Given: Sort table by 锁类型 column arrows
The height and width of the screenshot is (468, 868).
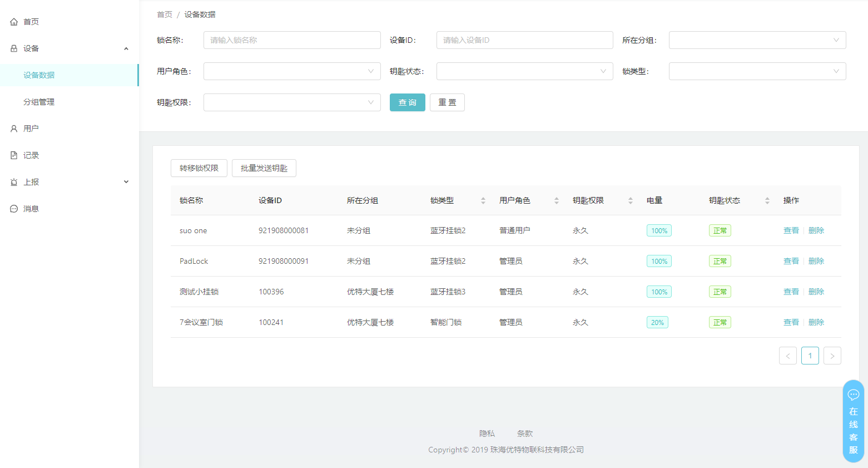Looking at the screenshot, I should click(483, 200).
